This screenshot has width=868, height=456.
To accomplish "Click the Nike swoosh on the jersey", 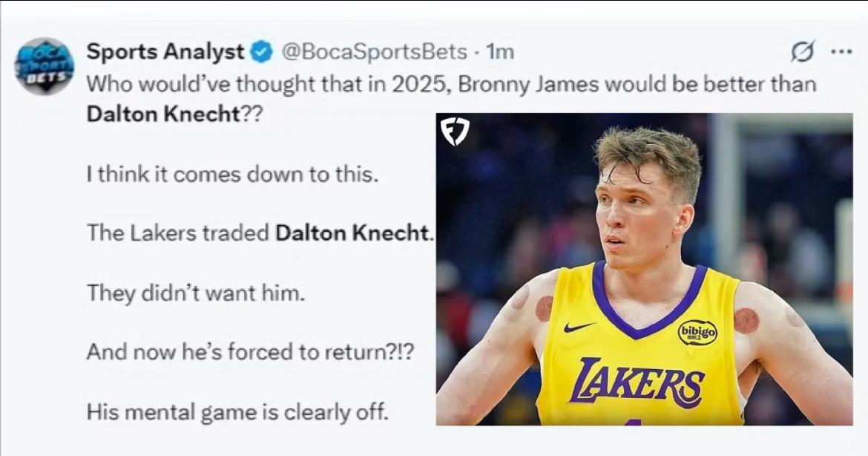I will coord(578,327).
